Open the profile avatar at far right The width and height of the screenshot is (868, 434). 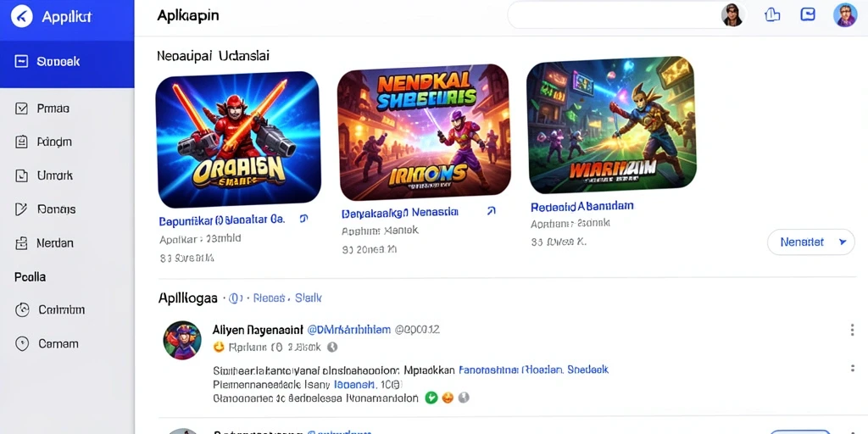tap(845, 15)
